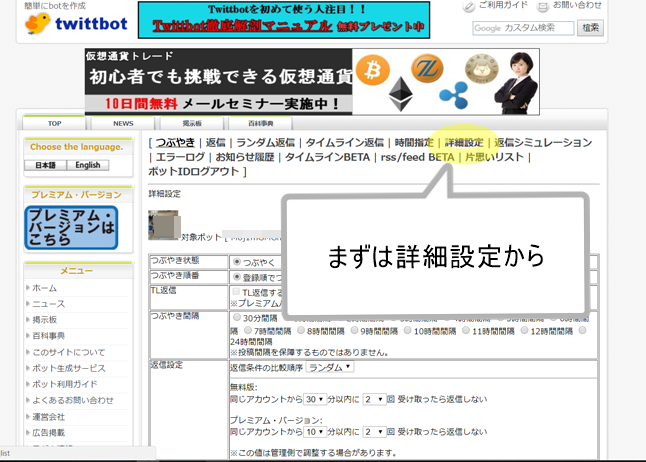Open お知らせ履歴 menu link

coord(245,157)
